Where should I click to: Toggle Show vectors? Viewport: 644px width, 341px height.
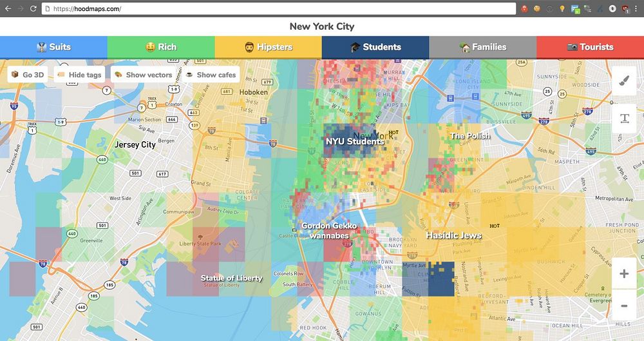[144, 75]
